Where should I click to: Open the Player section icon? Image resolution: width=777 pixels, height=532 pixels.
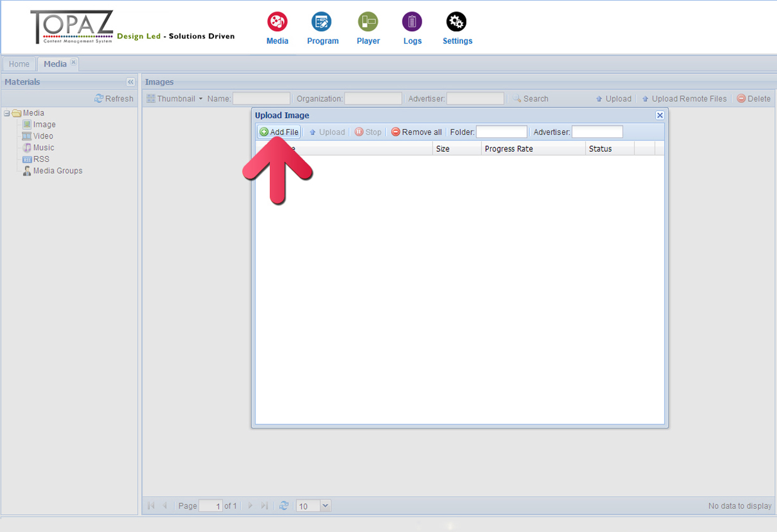coord(368,23)
